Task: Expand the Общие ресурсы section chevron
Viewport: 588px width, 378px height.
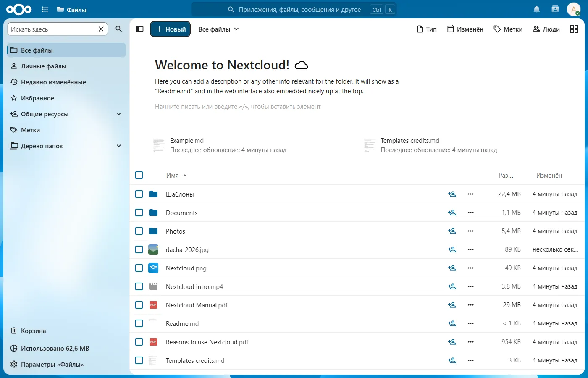Action: [119, 114]
